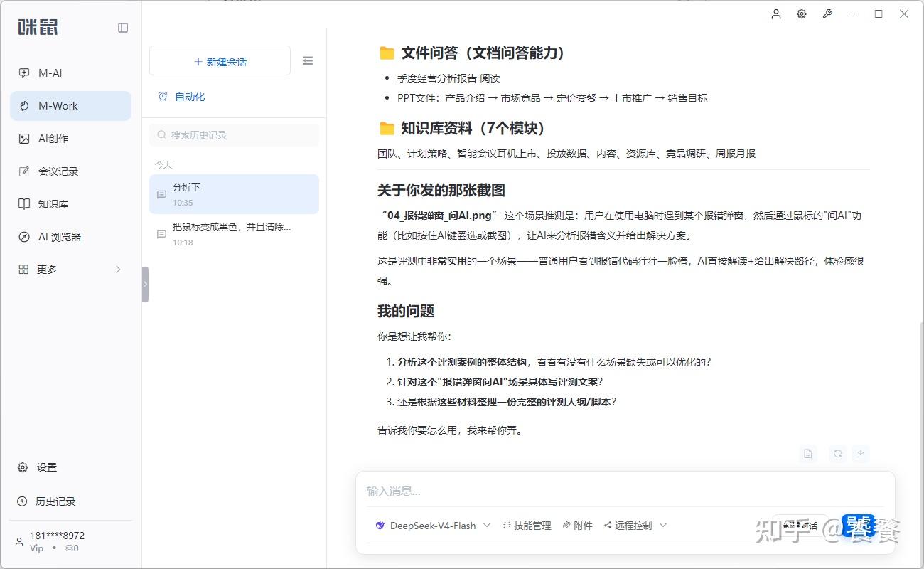Open the 知识库 section
The image size is (924, 569).
click(70, 204)
